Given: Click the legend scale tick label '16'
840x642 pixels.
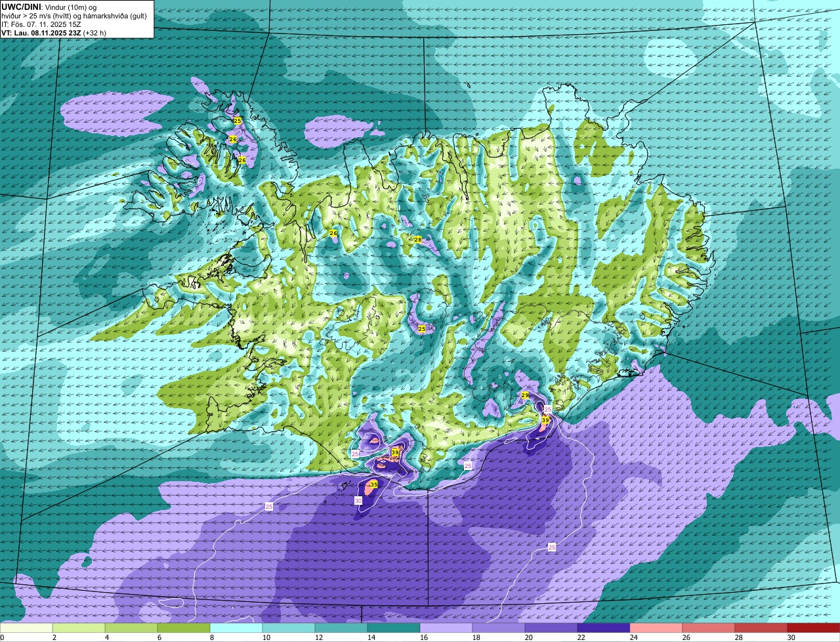Looking at the screenshot, I should click(x=424, y=637).
